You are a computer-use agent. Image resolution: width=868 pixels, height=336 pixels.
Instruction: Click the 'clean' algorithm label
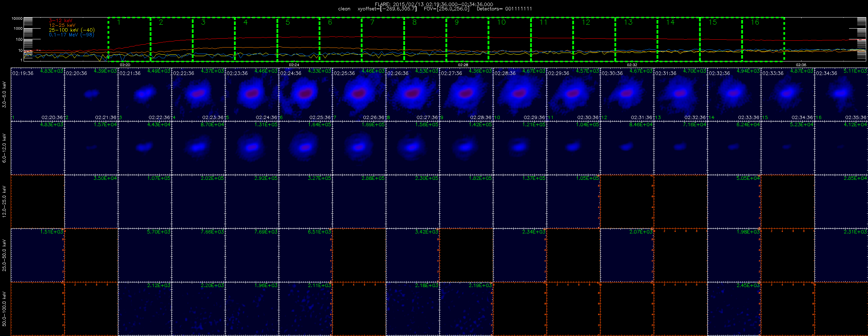click(344, 9)
